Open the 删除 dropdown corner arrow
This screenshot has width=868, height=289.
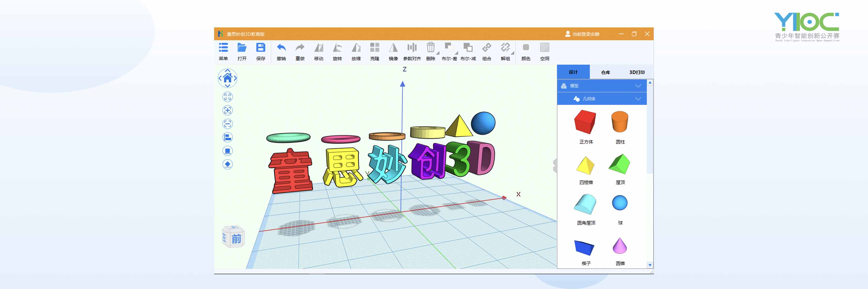(x=438, y=53)
